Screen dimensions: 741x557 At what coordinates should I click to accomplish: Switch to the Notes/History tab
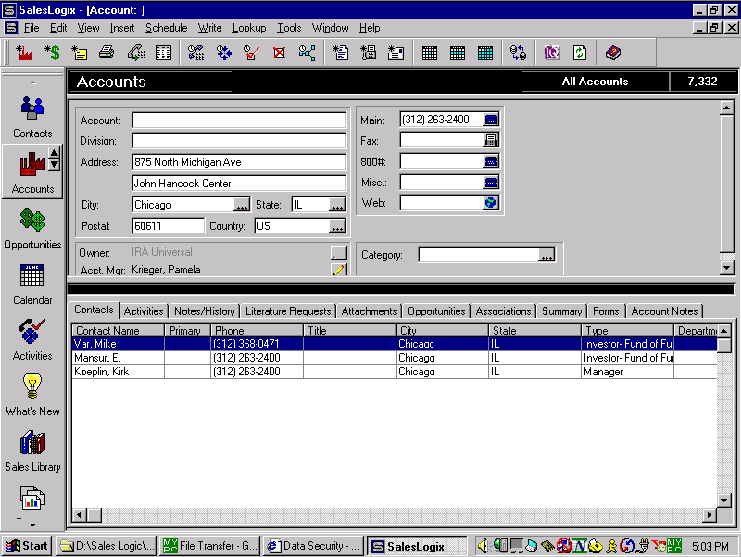pos(204,311)
